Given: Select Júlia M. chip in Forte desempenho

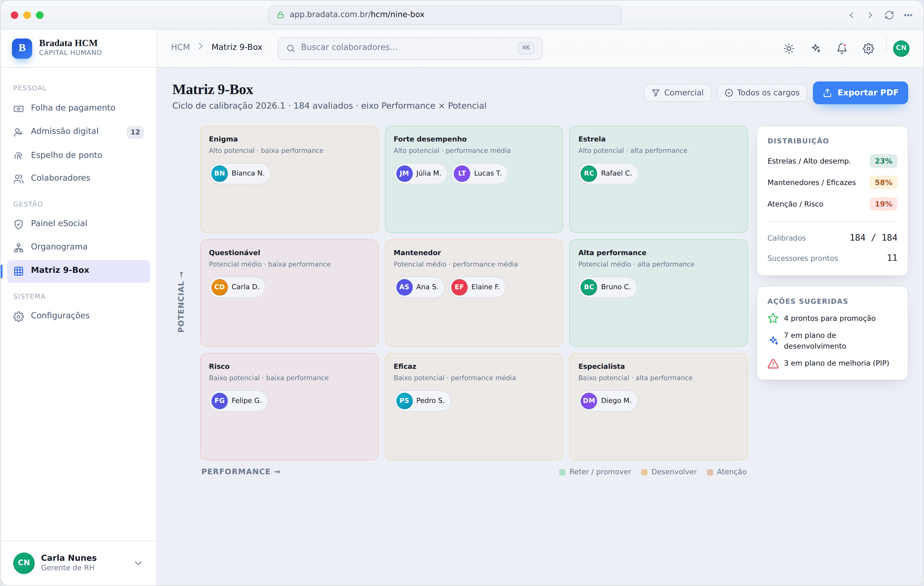Looking at the screenshot, I should tap(420, 174).
